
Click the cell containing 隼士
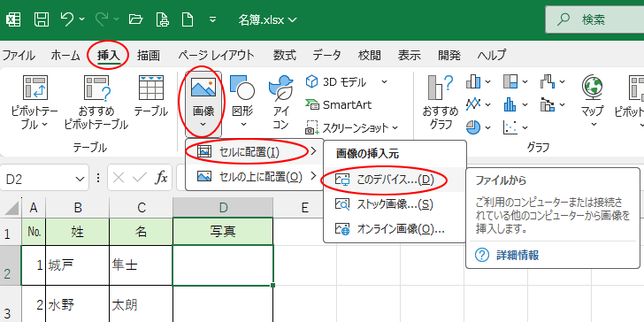click(x=142, y=265)
